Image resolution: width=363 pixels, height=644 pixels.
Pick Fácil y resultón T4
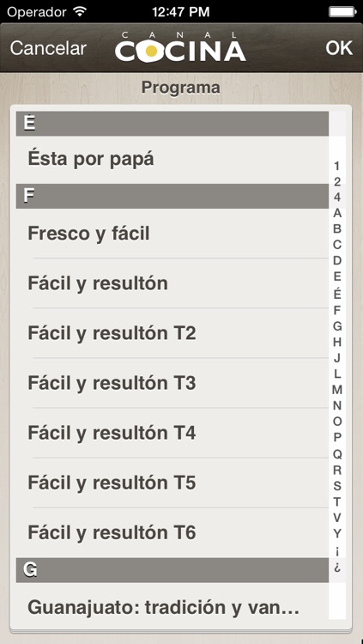pyautogui.click(x=172, y=433)
